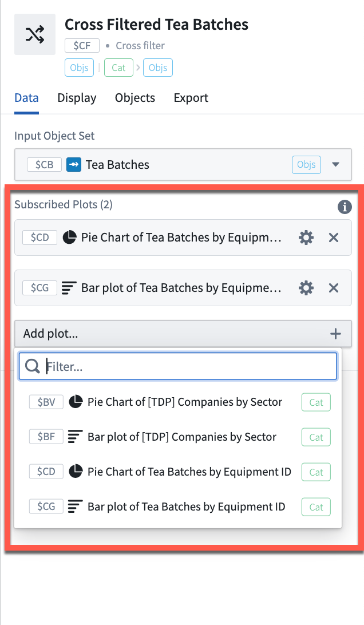Click the Objs badge in Tea Batches input
364x625 pixels.
306,165
